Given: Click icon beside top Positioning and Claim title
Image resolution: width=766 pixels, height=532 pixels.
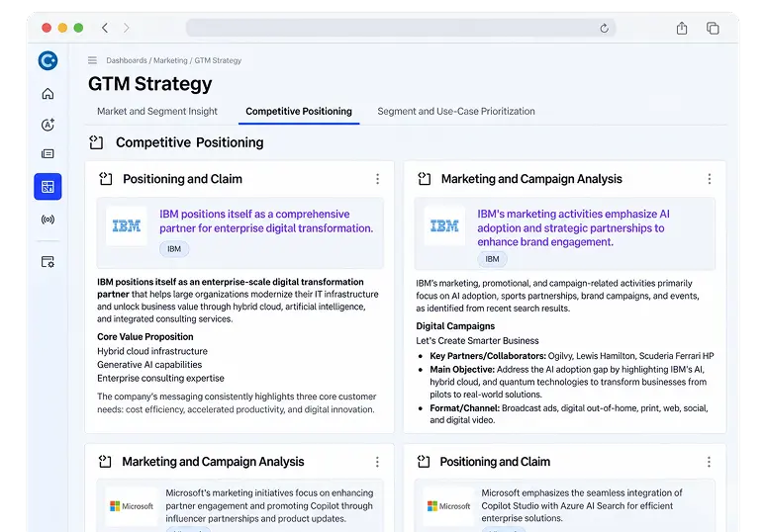Looking at the screenshot, I should click(x=106, y=179).
